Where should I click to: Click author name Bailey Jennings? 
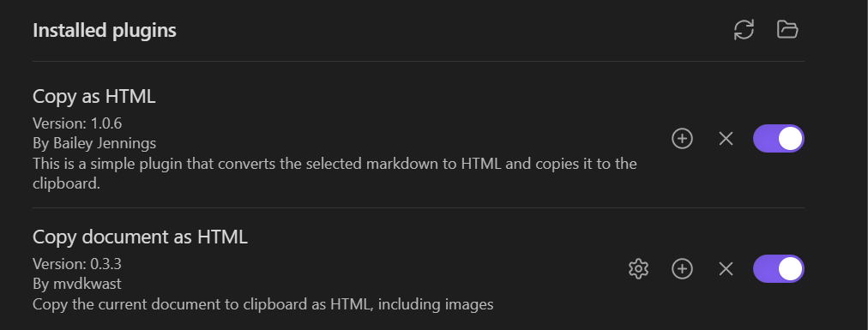(105, 144)
